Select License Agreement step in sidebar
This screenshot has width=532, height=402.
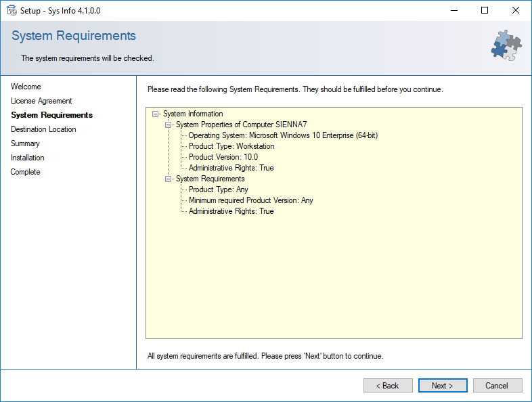coord(41,101)
